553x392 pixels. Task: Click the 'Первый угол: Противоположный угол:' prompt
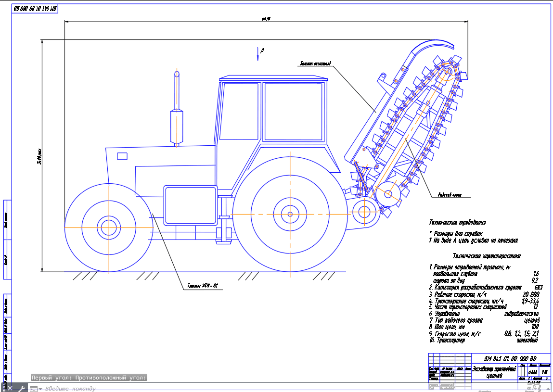[89, 378]
